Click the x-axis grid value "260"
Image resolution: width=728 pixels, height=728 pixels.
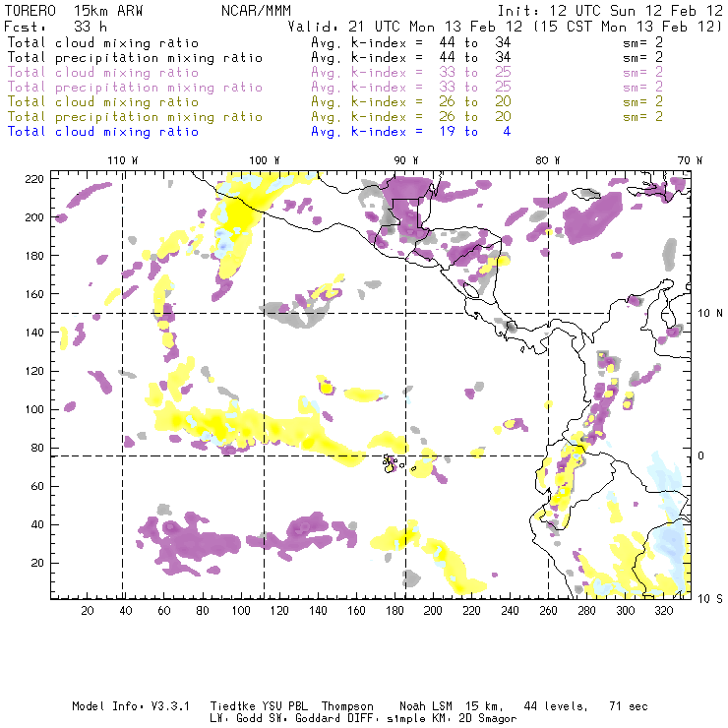point(548,611)
